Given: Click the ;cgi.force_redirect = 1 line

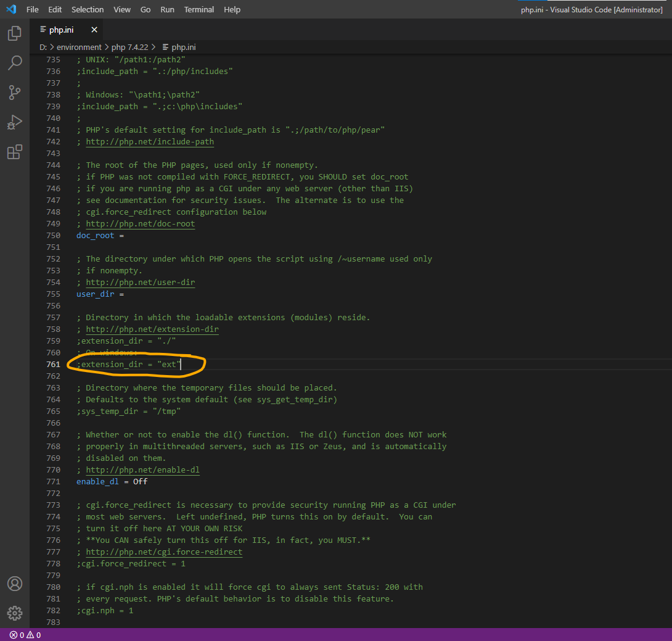Looking at the screenshot, I should pyautogui.click(x=131, y=563).
